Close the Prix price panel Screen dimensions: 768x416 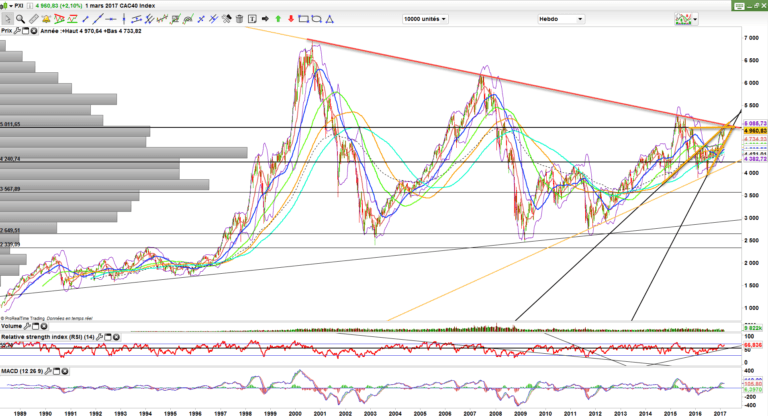(x=32, y=31)
